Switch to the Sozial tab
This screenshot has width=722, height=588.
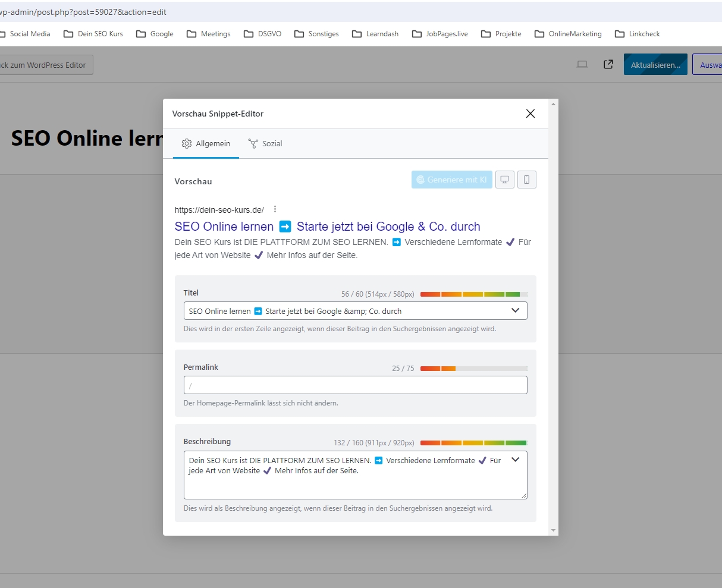click(x=265, y=144)
